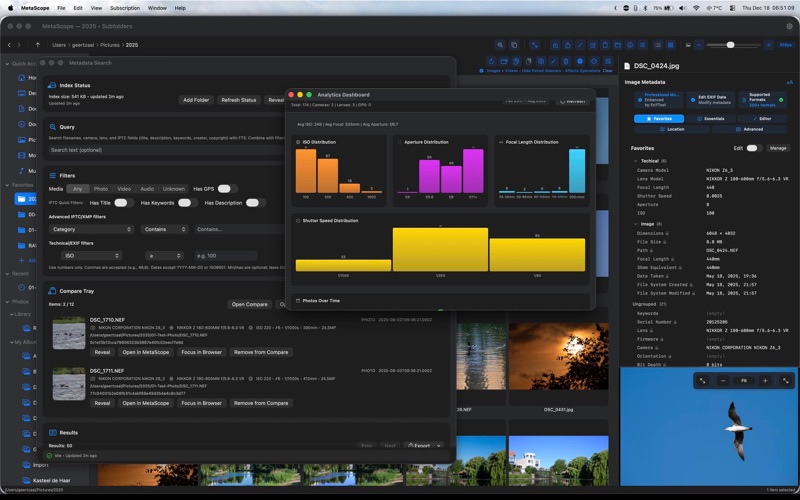Open the ISO field dropdown
The width and height of the screenshot is (800, 500).
[91, 256]
